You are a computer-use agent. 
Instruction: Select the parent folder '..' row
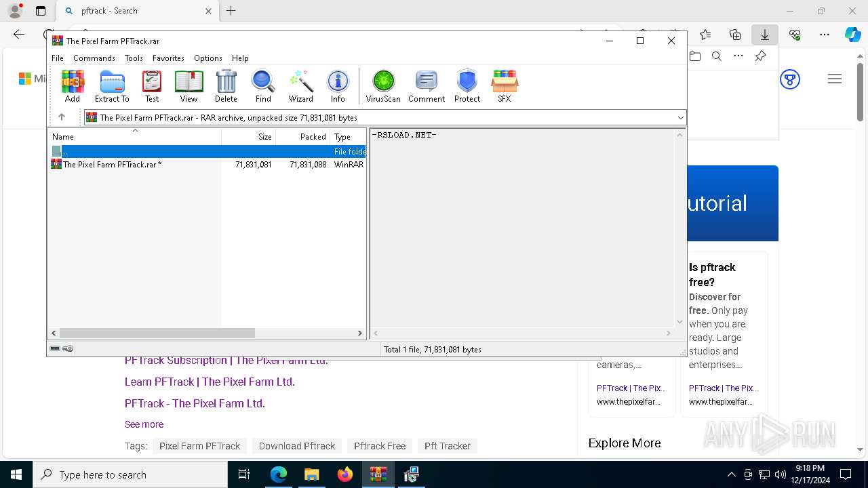tap(207, 152)
